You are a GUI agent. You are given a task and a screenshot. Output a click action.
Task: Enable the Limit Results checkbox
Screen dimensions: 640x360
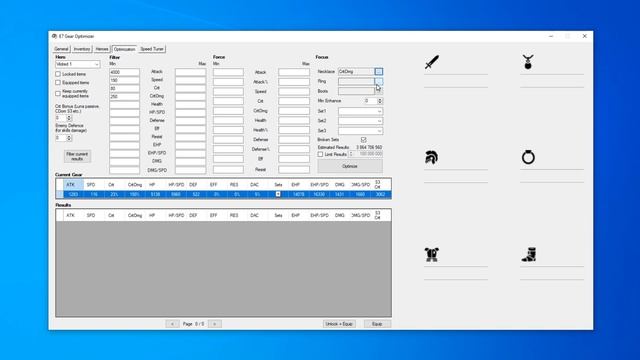pyautogui.click(x=320, y=154)
